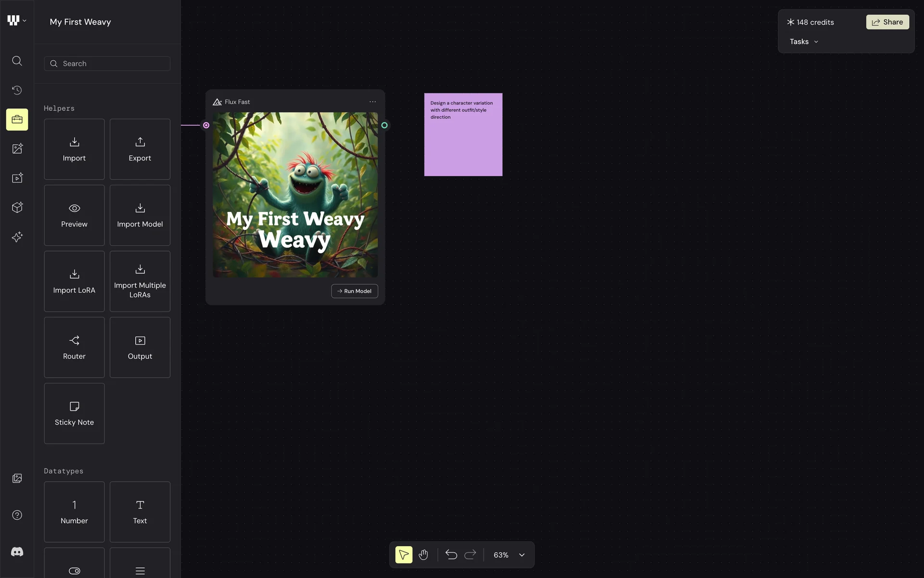Open the search icon in left sidebar
924x578 pixels.
tap(17, 61)
